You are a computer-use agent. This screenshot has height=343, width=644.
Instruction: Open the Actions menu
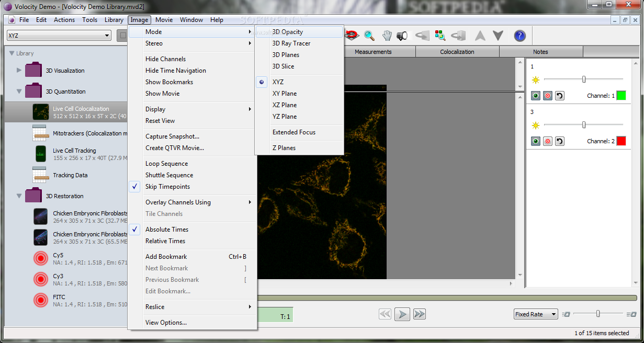point(64,20)
